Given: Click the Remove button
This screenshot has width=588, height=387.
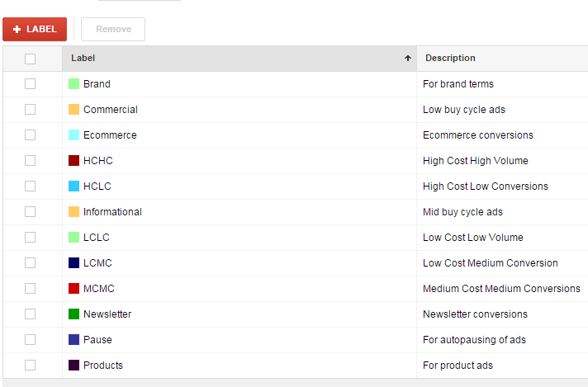Looking at the screenshot, I should (113, 29).
